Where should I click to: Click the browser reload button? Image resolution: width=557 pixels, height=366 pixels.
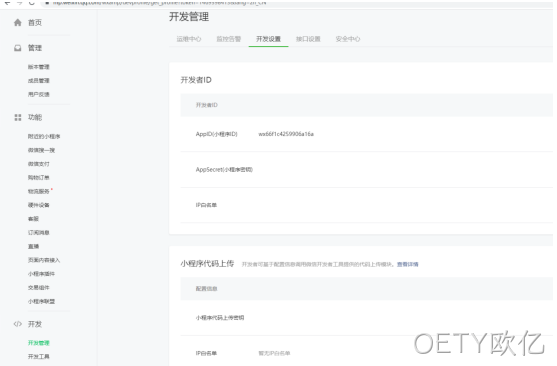(x=32, y=3)
